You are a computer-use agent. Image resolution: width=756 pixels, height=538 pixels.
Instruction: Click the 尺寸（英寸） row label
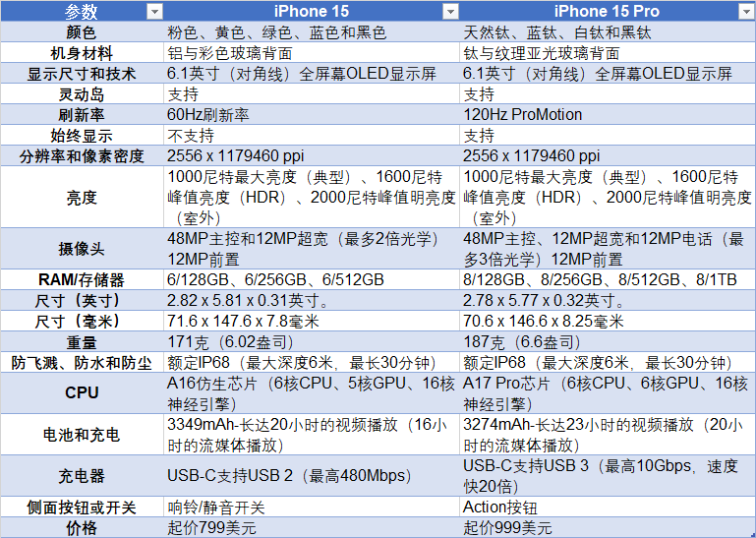pos(82,300)
